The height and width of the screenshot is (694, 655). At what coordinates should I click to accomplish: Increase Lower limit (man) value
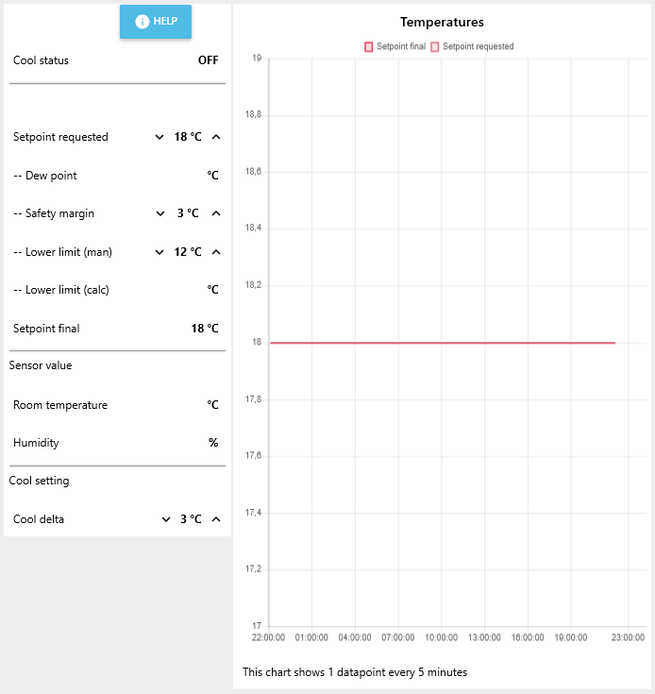[x=216, y=252]
